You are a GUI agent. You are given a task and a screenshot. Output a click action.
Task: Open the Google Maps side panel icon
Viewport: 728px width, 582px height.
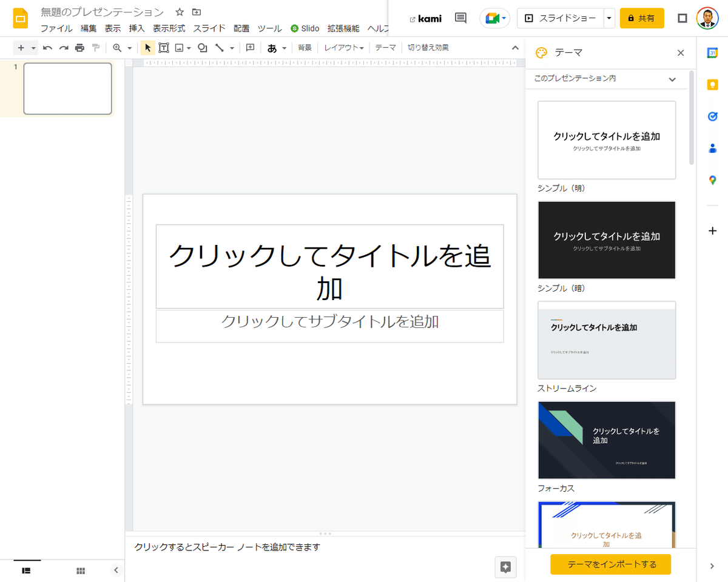713,180
